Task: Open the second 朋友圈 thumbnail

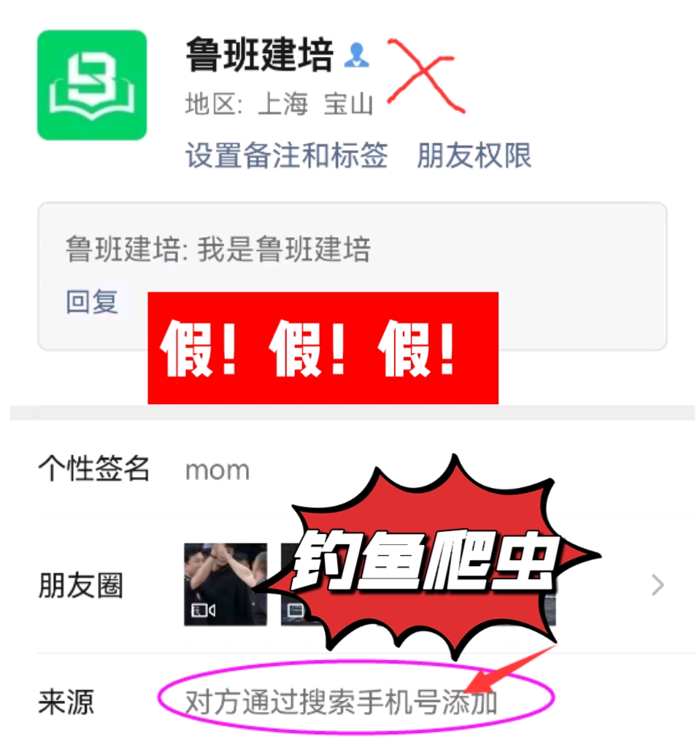Action: (x=295, y=584)
